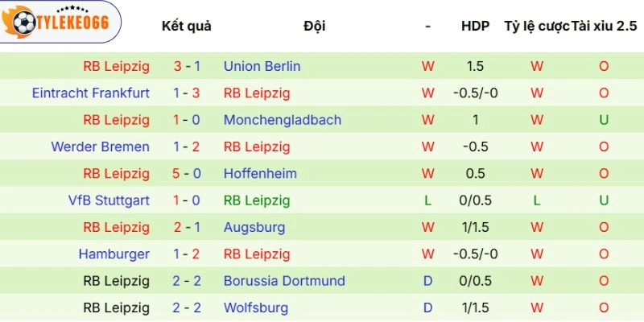Click the 5 - 0 score against Hoffenheim
Image resolution: width=644 pixels, height=322 pixels.
click(x=187, y=173)
